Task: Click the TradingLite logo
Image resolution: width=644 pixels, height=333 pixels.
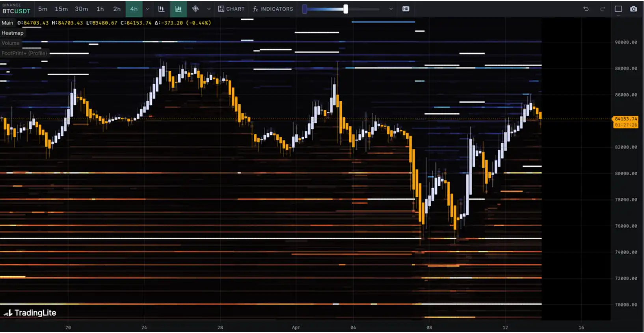Action: pos(30,313)
